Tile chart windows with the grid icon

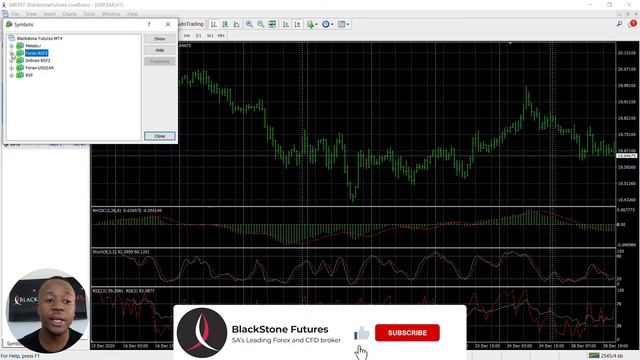[272, 24]
